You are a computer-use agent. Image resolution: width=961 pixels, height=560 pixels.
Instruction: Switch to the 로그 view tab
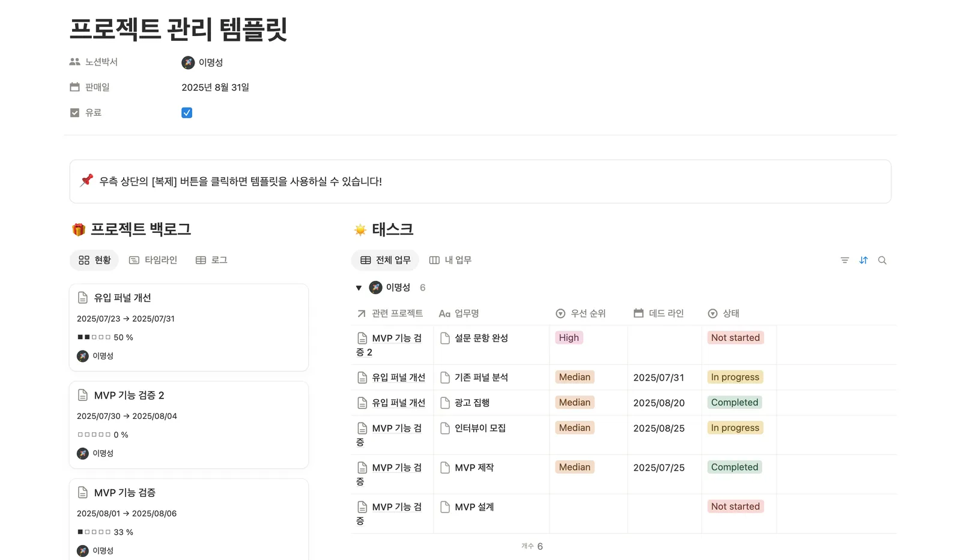pyautogui.click(x=211, y=260)
